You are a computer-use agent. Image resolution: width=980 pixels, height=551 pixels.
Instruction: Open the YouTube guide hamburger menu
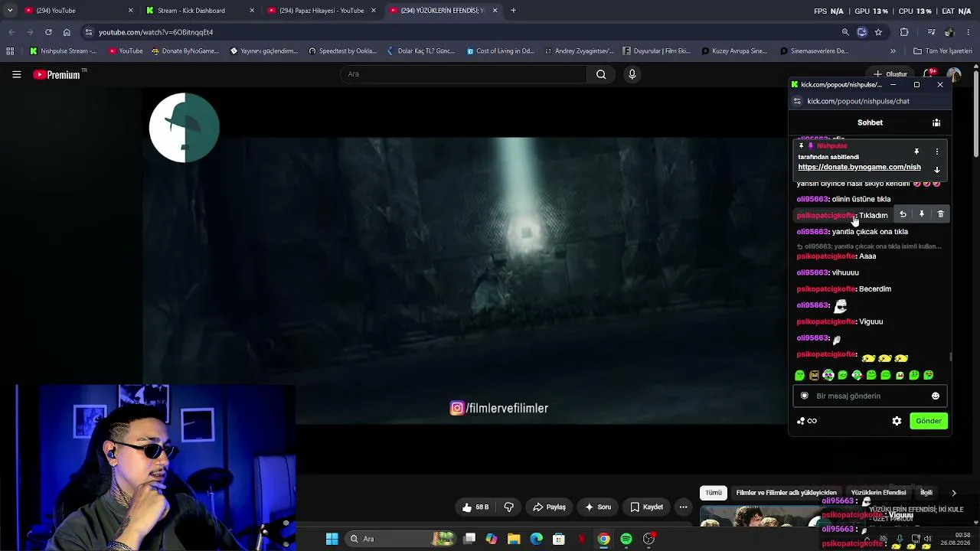pyautogui.click(x=16, y=74)
